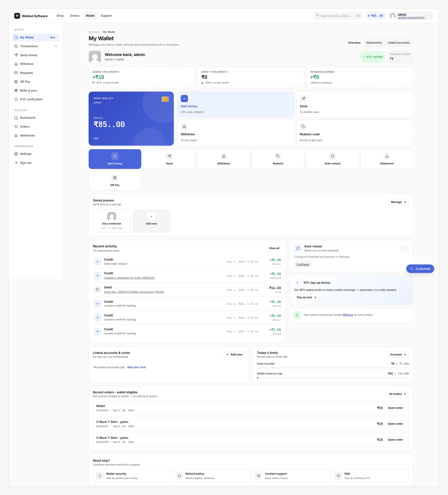Open the Transactions sidebar item
Screen dimensions: 448x495
pos(36,46)
